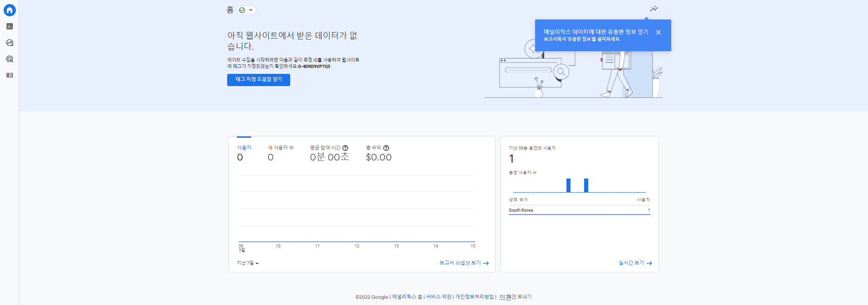
Task: Click help icon next to 총 수익
Action: (386, 148)
